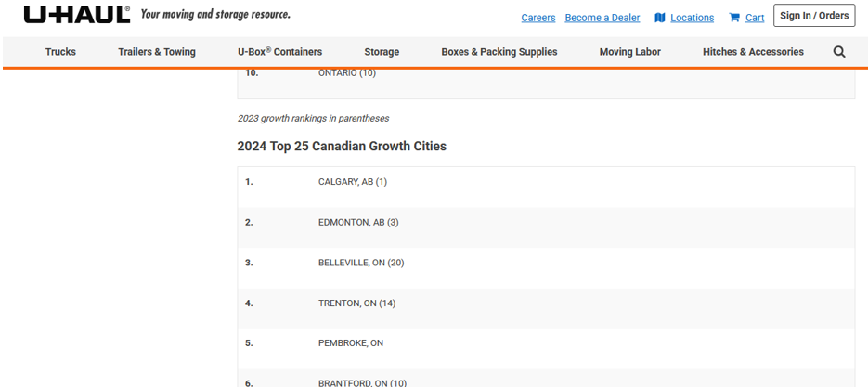This screenshot has width=868, height=387.
Task: Select the CALGARY, AB (1) row text
Action: (353, 182)
